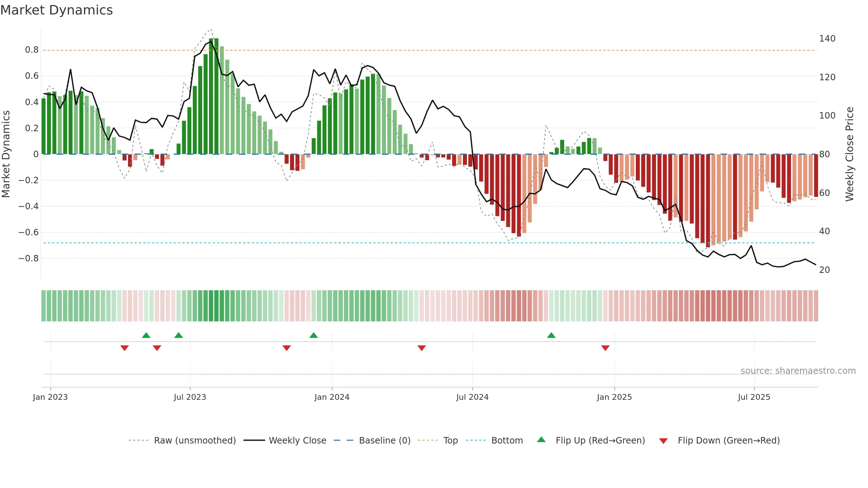Click the Jul 2024 x-axis label

tap(472, 397)
